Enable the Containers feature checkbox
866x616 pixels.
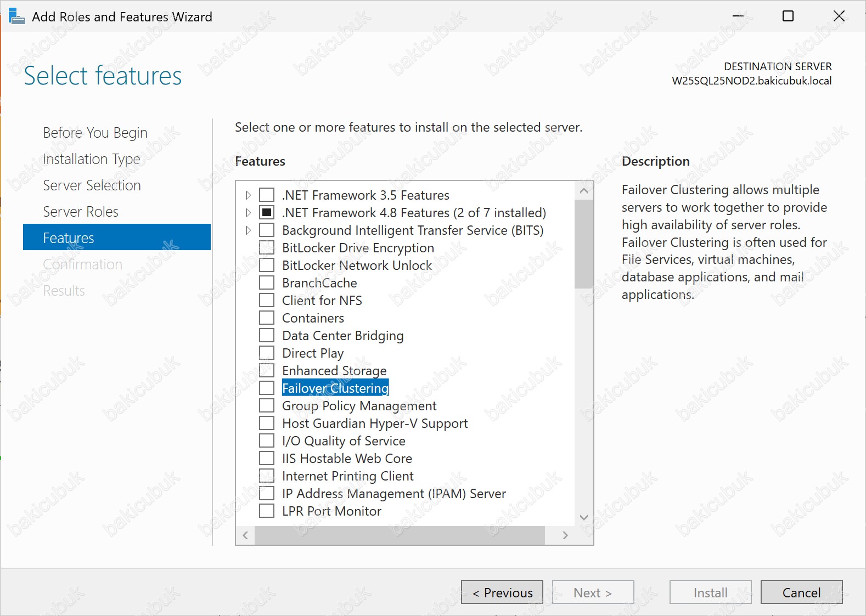pos(267,318)
